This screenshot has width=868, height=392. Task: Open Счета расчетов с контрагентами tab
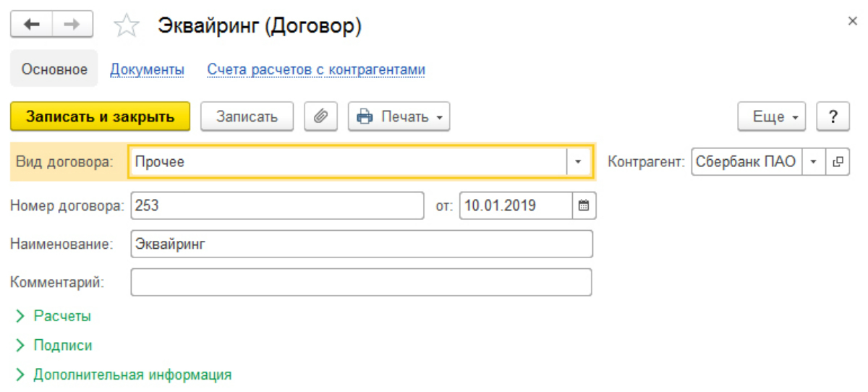pyautogui.click(x=316, y=69)
